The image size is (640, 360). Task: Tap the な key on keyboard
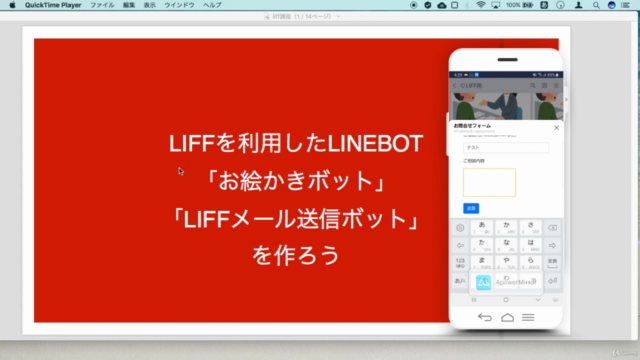coord(506,245)
